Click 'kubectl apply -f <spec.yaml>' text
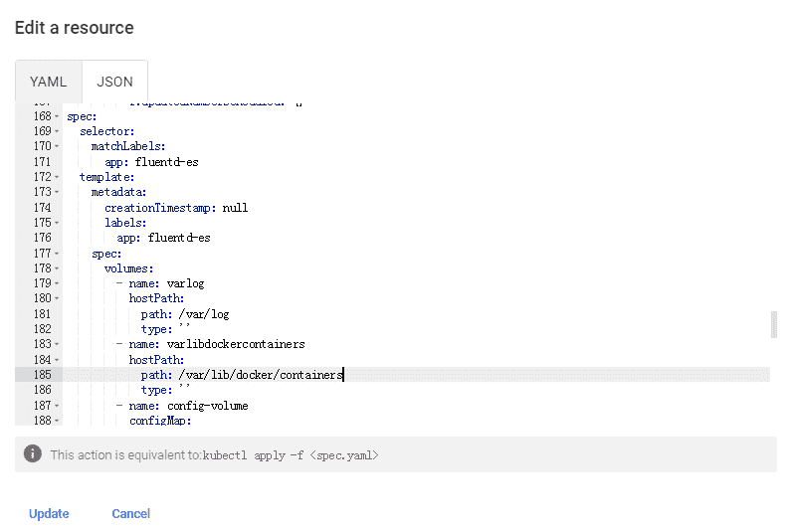Screen dimensions: 793x532 tap(291, 455)
